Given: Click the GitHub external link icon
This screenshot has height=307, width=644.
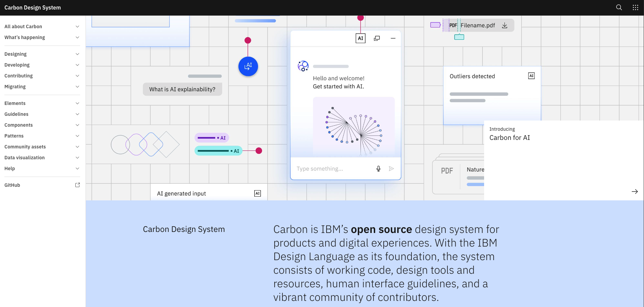Looking at the screenshot, I should coord(77,185).
